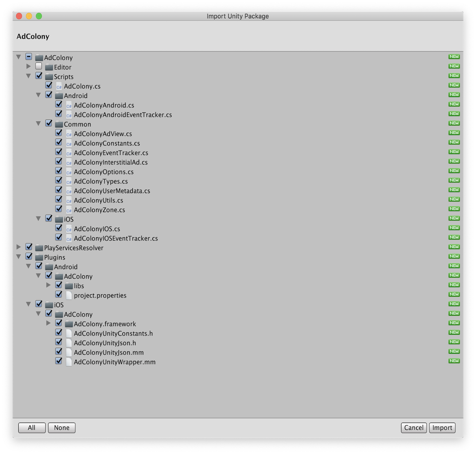The image size is (476, 454).
Task: Click the C# icon beside AdColonyInterstitialAd.cs
Action: (x=69, y=162)
